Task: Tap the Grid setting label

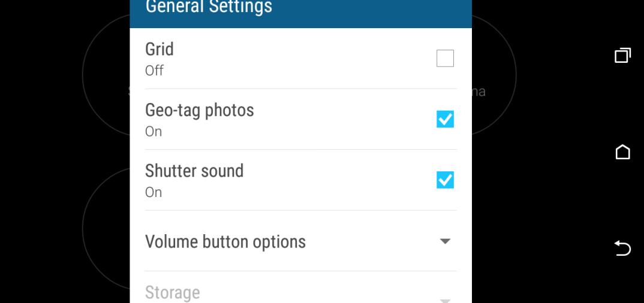Action: click(x=160, y=49)
